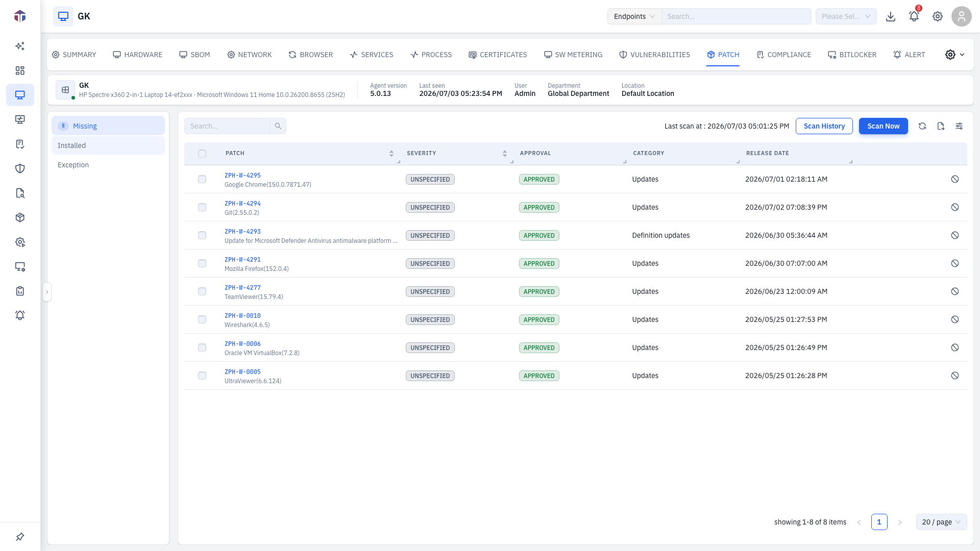Click the download icon in header
This screenshot has height=551, width=980.
pyautogui.click(x=891, y=16)
